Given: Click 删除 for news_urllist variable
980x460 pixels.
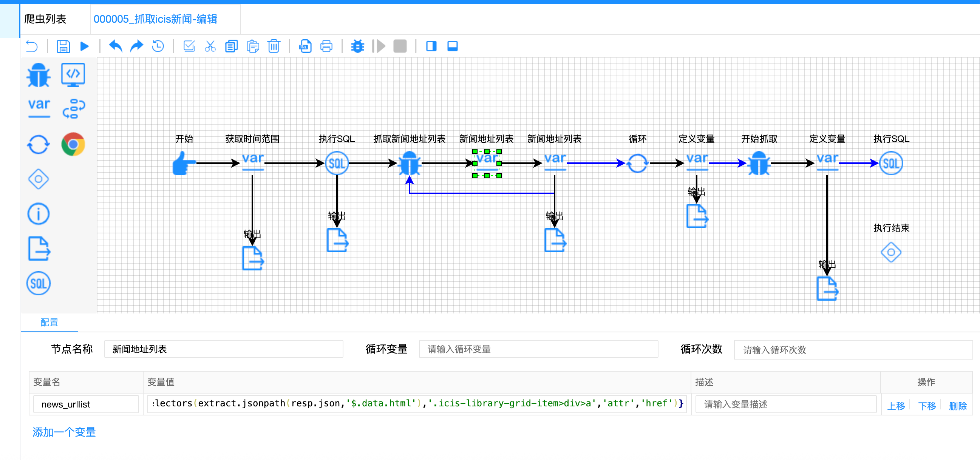Looking at the screenshot, I should click(957, 406).
